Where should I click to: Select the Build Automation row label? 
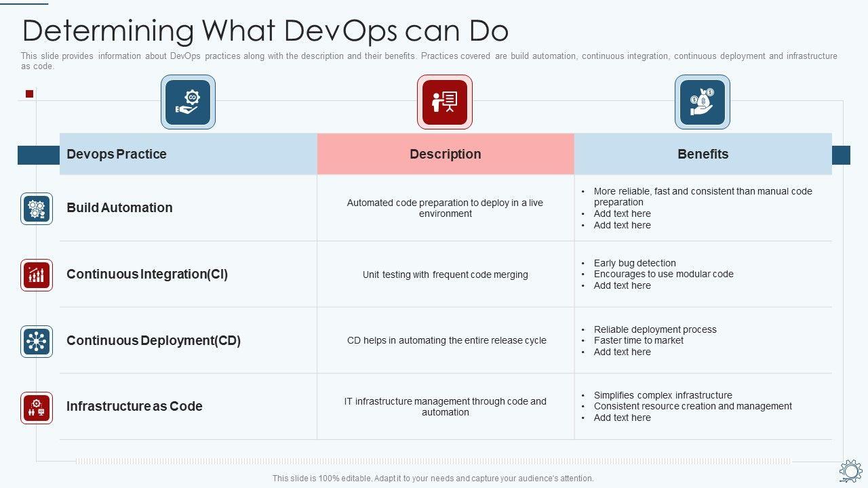119,207
